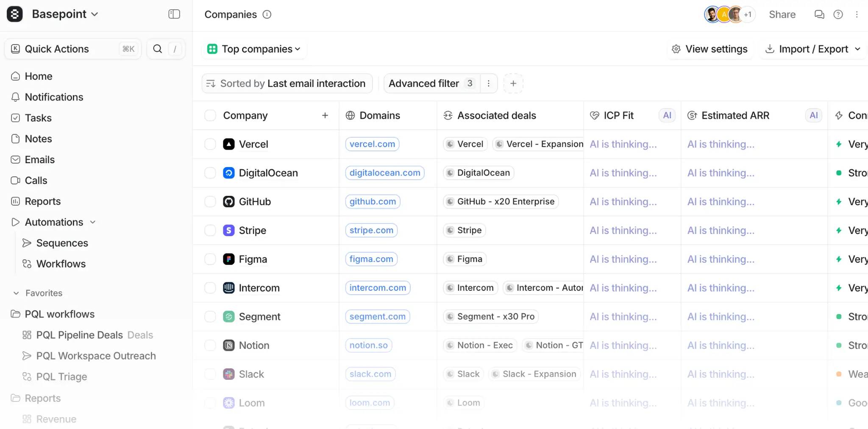This screenshot has width=868, height=429.
Task: Open the three-dot menu in header
Action: [857, 14]
